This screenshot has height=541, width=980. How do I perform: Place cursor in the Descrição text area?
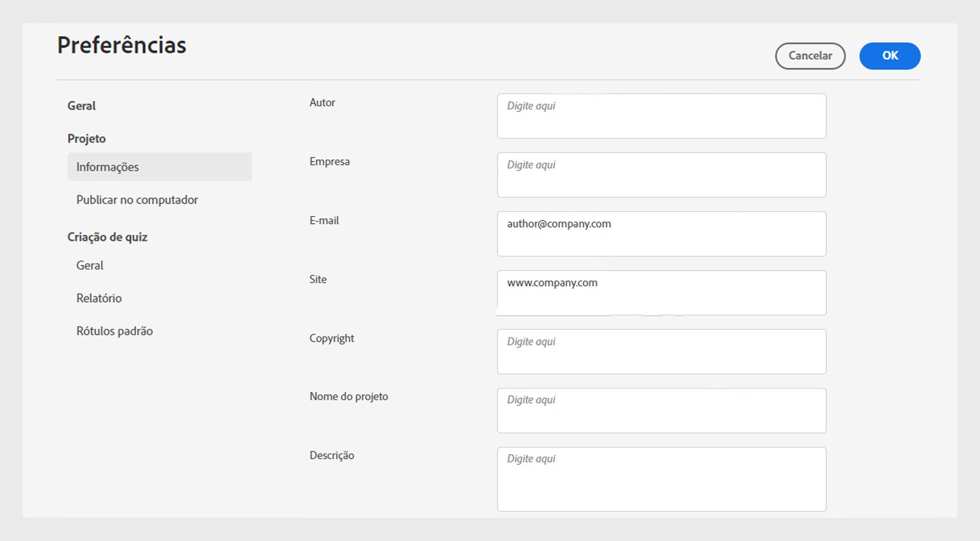click(x=661, y=479)
